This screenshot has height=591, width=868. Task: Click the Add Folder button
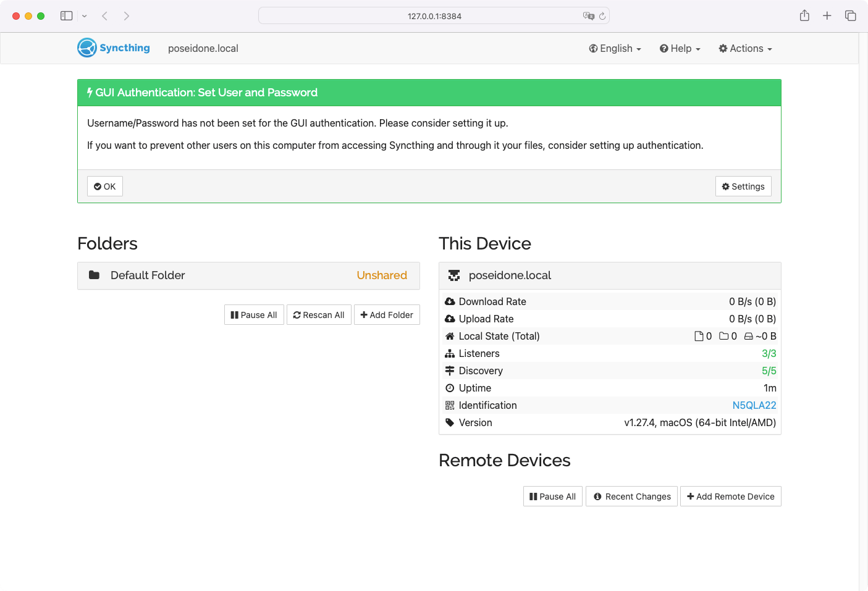[387, 315]
